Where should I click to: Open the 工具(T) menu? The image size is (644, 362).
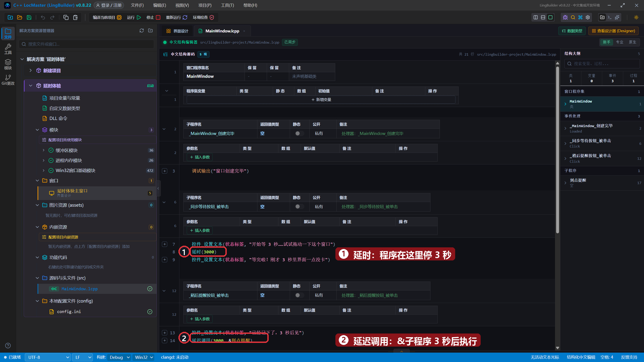pos(227,5)
